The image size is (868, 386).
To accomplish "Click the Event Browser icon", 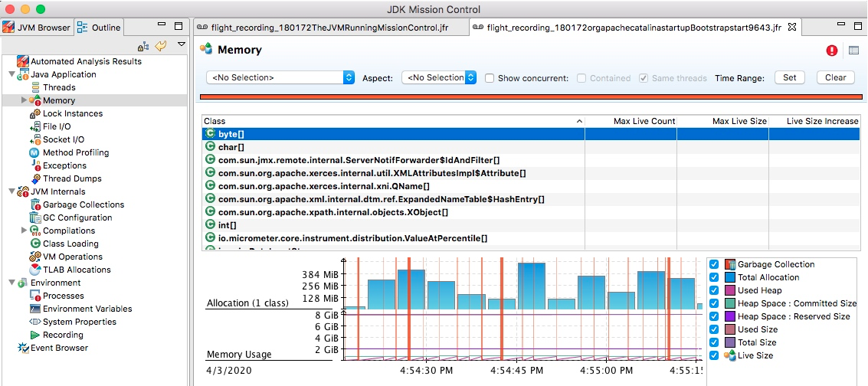I will click(23, 348).
